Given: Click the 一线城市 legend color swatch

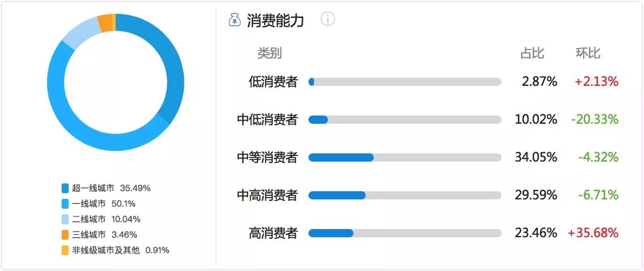Looking at the screenshot, I should pos(65,204).
